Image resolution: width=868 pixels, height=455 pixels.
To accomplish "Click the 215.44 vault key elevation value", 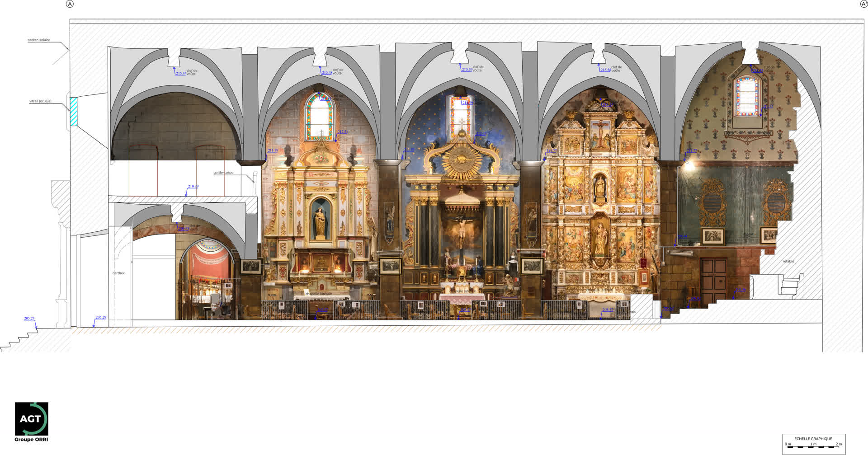I will point(181,73).
